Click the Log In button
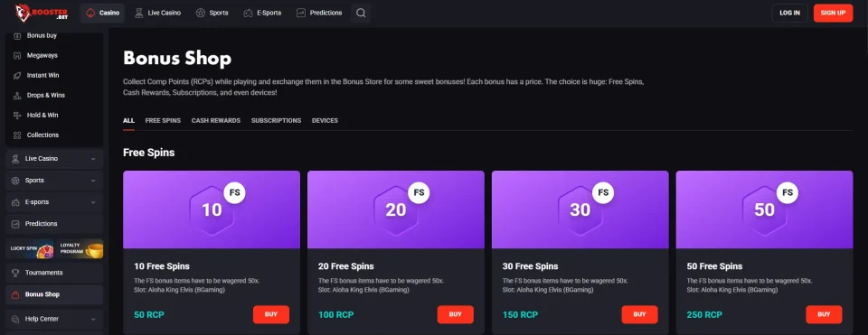868x335 pixels. point(790,13)
